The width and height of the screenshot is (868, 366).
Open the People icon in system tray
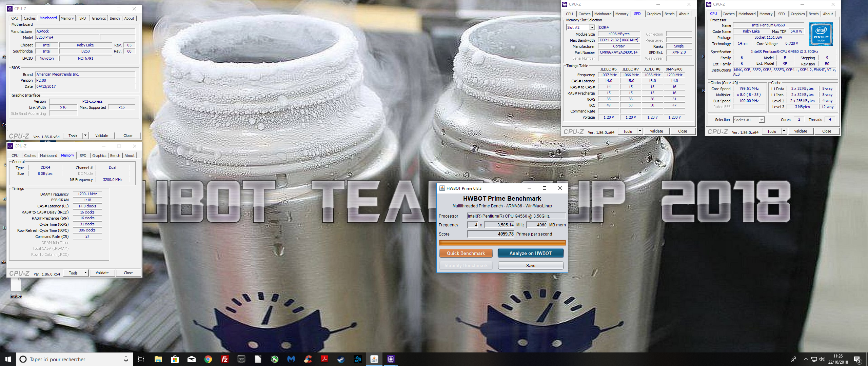[793, 359]
